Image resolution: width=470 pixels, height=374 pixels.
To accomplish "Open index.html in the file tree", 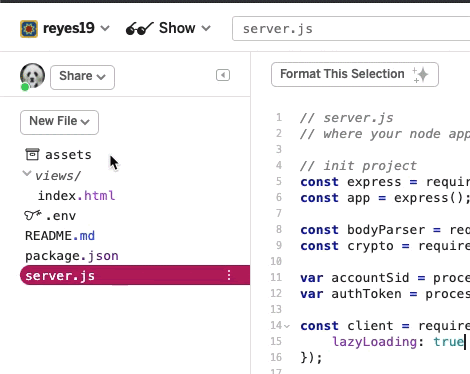I will (76, 196).
